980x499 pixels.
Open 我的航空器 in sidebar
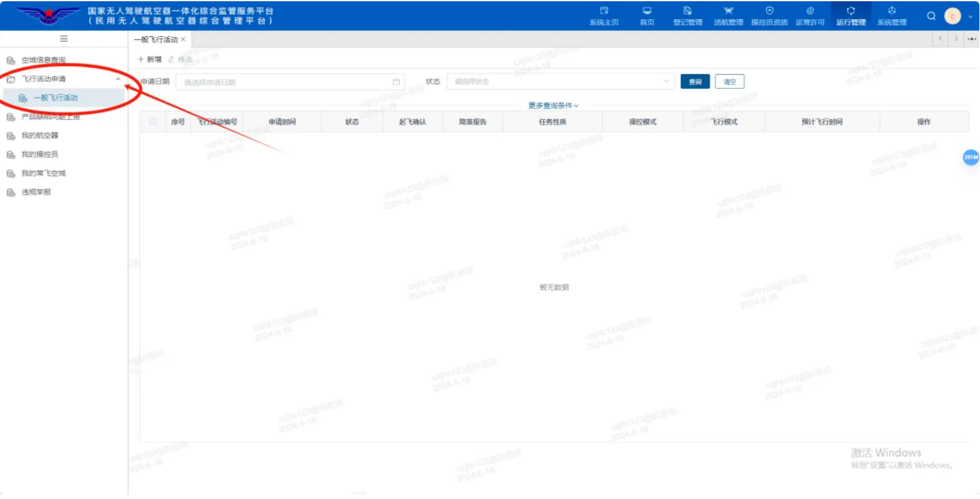[x=40, y=135]
